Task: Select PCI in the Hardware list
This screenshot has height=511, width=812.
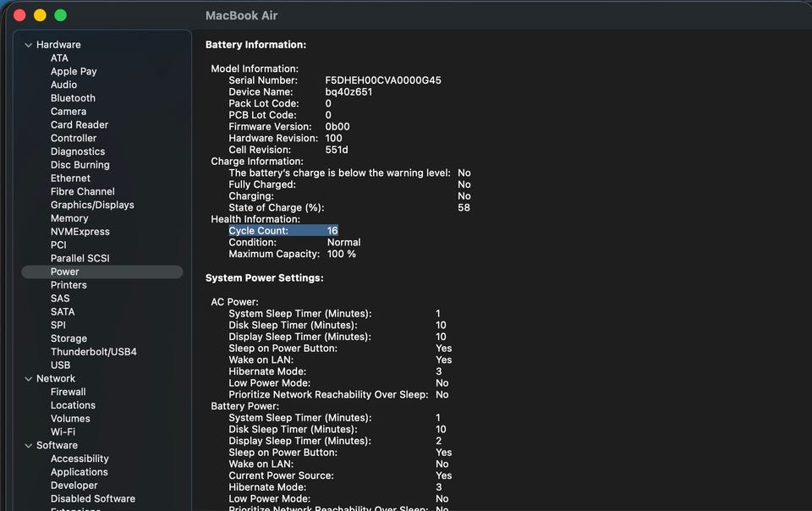Action: (58, 245)
